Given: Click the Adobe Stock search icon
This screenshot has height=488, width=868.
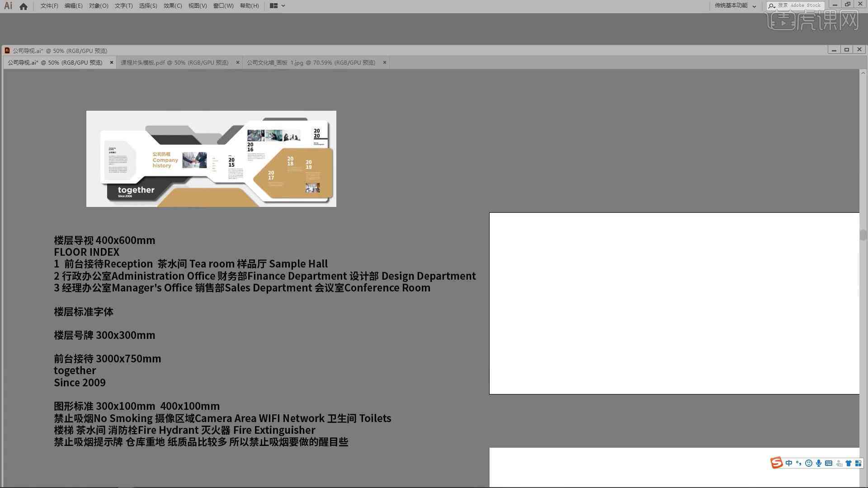Looking at the screenshot, I should [771, 5].
